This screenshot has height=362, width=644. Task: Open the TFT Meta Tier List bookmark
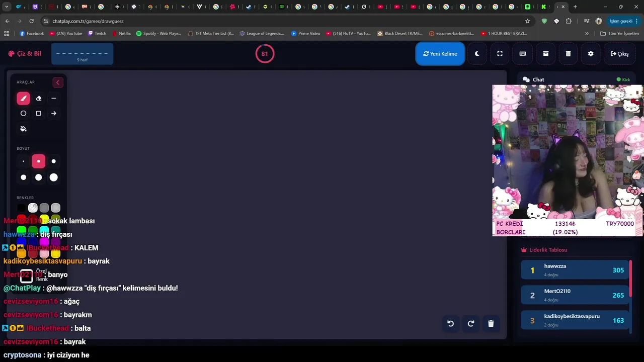click(210, 34)
